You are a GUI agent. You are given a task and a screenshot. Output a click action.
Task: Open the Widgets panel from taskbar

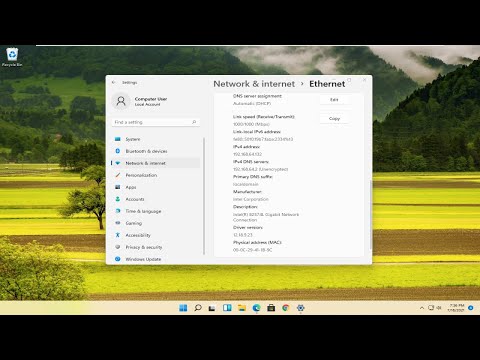[227, 308]
